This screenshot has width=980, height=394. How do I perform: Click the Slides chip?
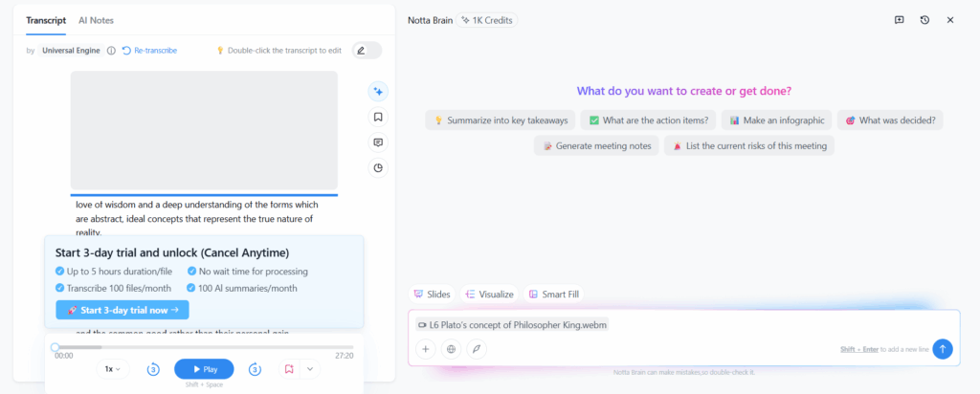pos(432,295)
